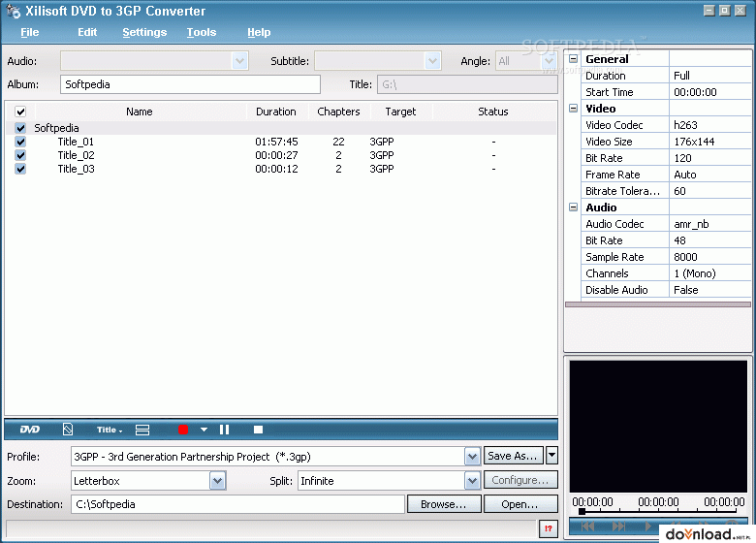Open the Settings menu

(144, 32)
